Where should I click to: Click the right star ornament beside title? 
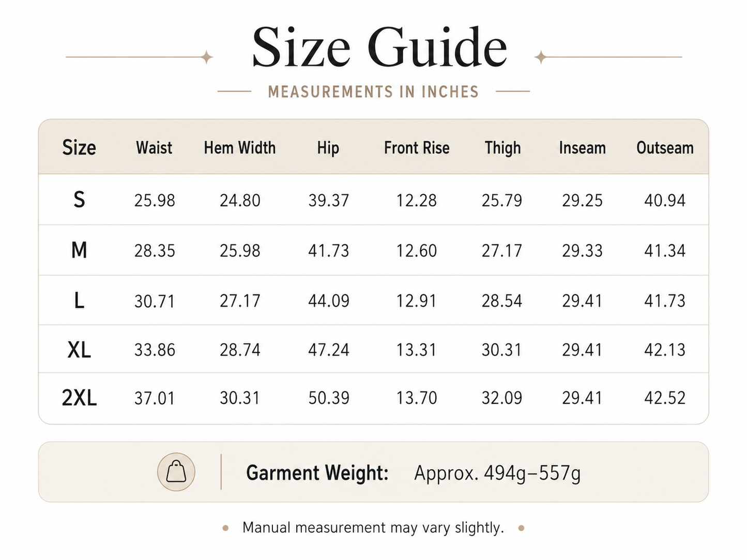point(541,57)
